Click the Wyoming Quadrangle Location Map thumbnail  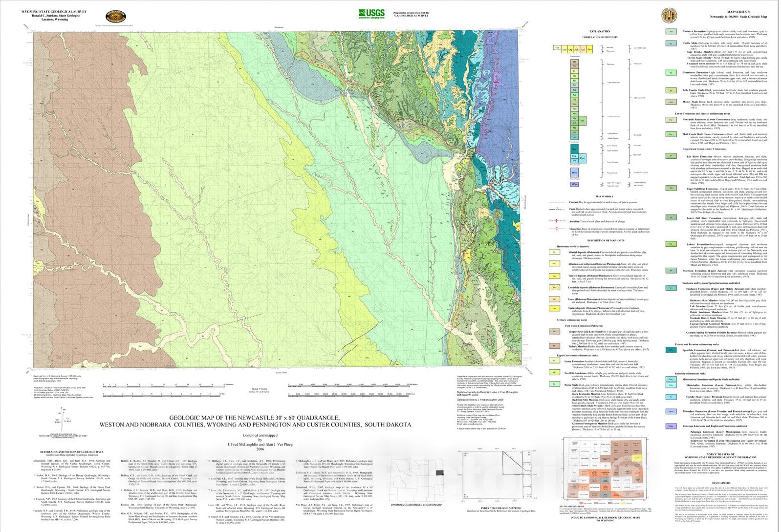(417, 481)
